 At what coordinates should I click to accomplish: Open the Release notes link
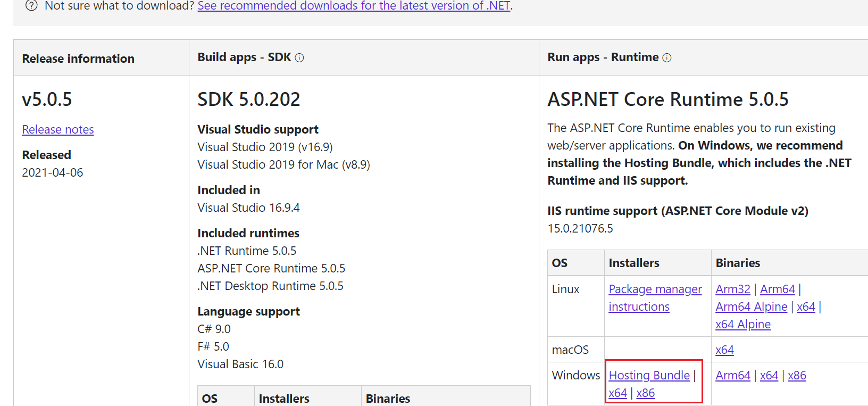pos(58,129)
